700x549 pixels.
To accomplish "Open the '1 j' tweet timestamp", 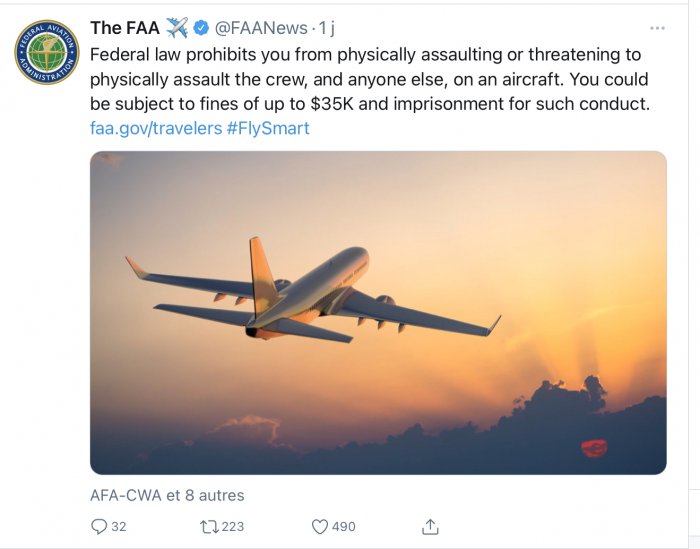I will (326, 28).
